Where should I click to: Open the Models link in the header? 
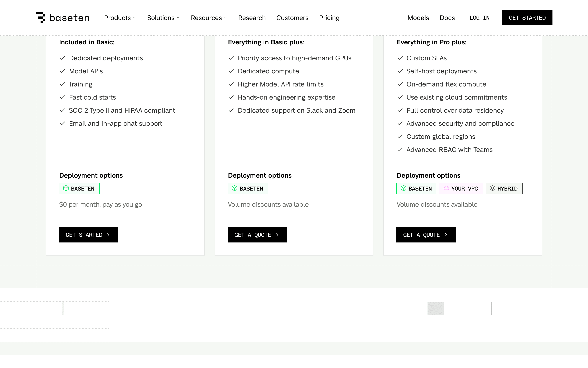click(418, 18)
